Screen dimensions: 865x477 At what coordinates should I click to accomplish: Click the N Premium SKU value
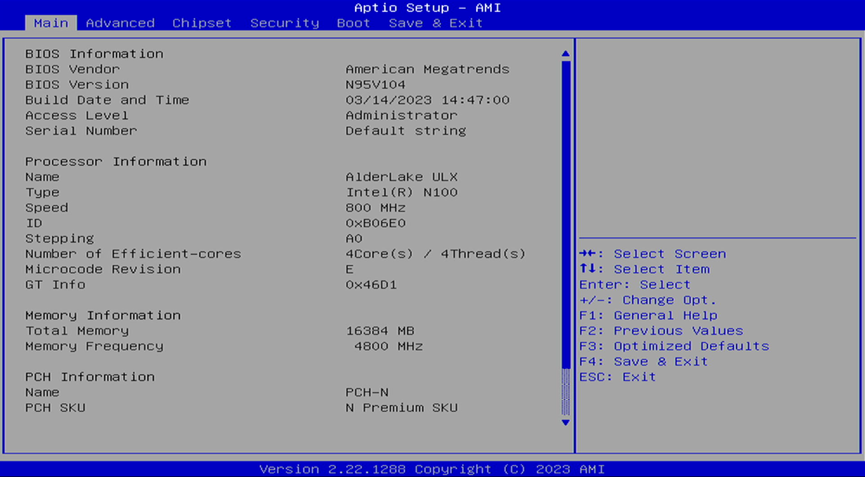(402, 408)
